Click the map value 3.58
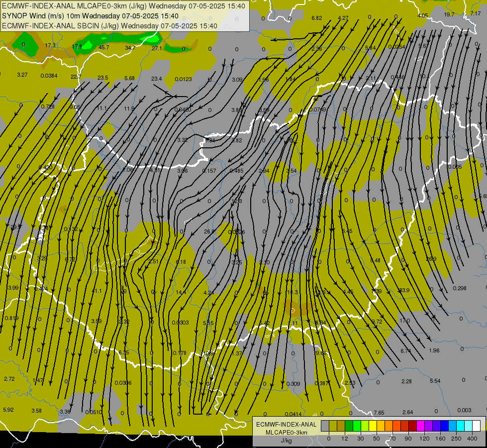The height and width of the screenshot is (448, 487). (x=37, y=411)
